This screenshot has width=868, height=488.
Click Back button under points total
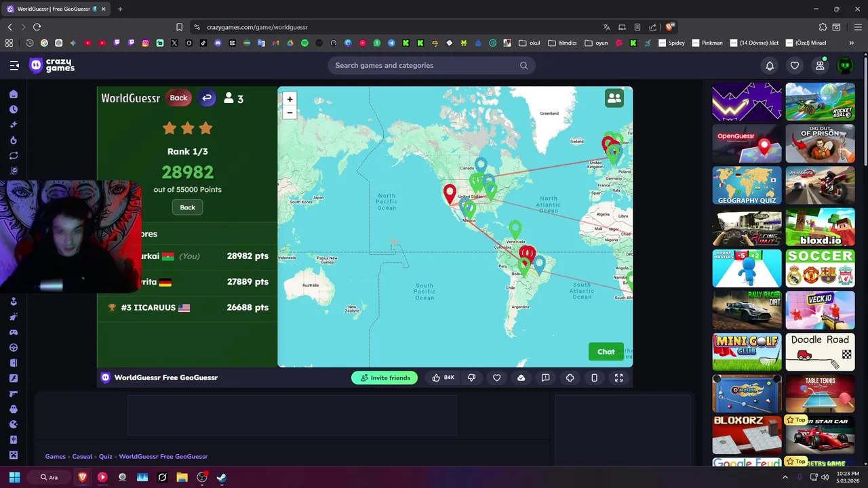[x=188, y=207]
